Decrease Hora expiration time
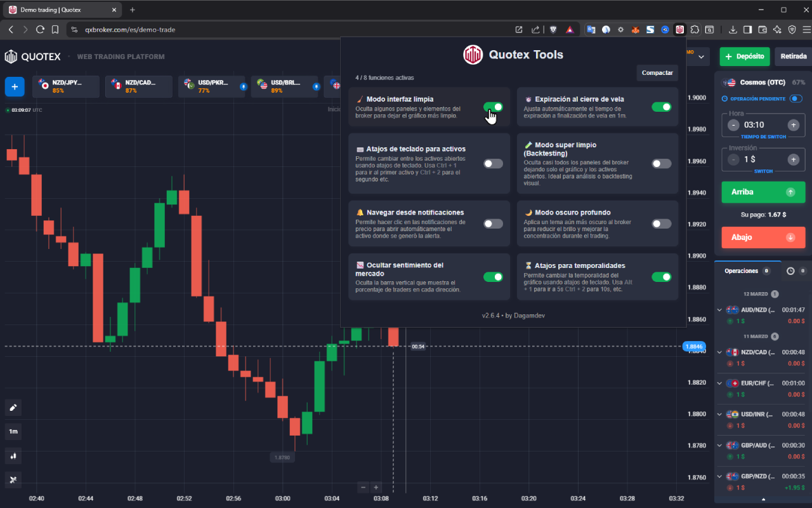The image size is (812, 508). (733, 125)
